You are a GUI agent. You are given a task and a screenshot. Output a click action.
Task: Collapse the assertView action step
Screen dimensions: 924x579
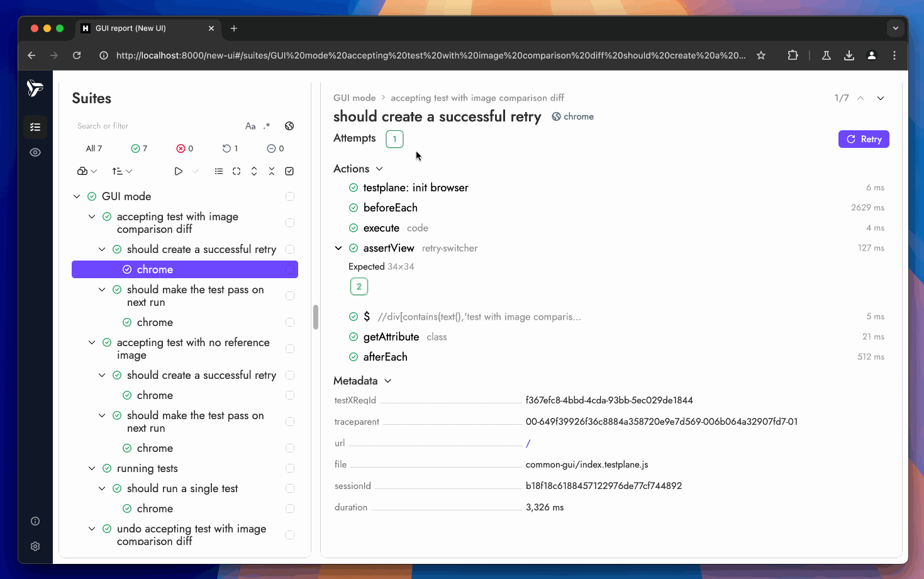pyautogui.click(x=338, y=248)
